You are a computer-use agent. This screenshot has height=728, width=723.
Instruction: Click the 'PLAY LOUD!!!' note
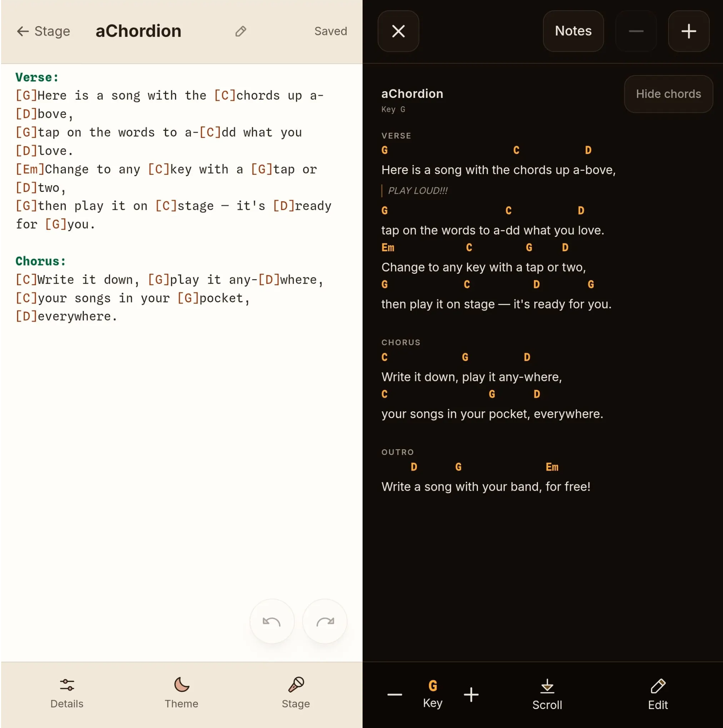pos(418,191)
